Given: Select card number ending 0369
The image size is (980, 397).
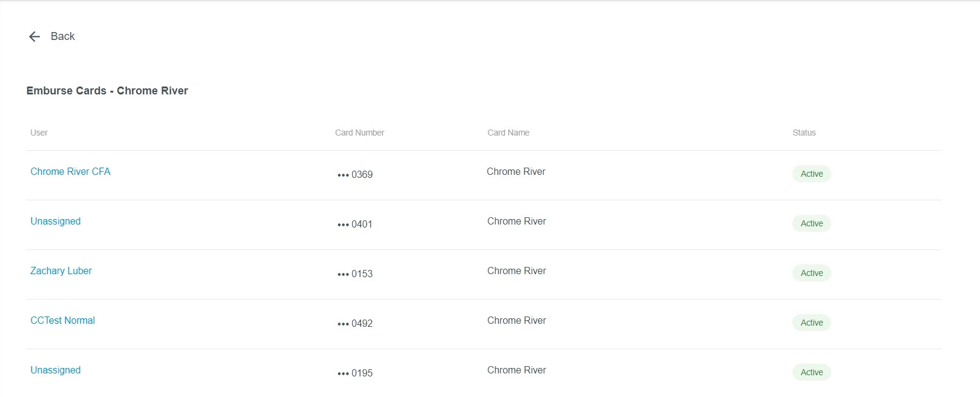Looking at the screenshot, I should 355,175.
